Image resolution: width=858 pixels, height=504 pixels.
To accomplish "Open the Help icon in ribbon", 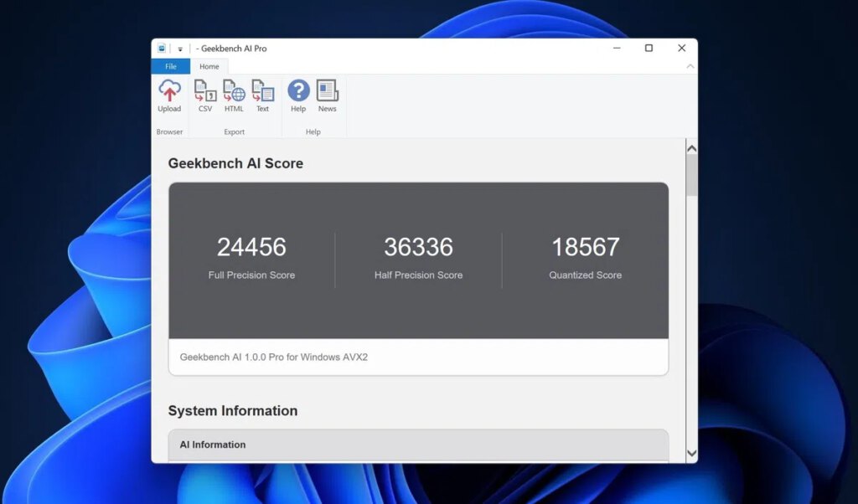I will tap(298, 95).
